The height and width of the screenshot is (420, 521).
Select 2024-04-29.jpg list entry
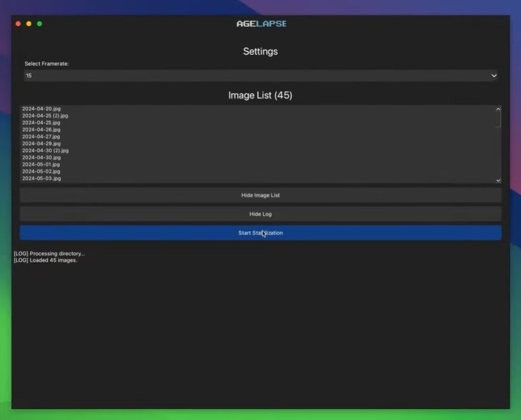[42, 144]
